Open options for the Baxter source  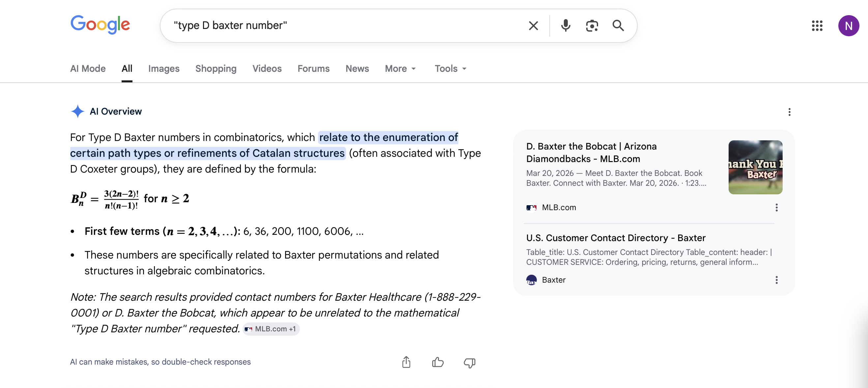[776, 280]
